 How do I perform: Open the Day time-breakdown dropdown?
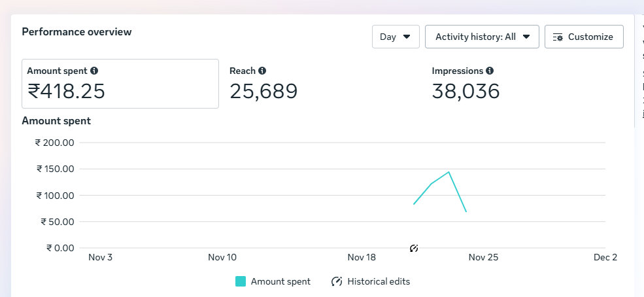pos(396,37)
